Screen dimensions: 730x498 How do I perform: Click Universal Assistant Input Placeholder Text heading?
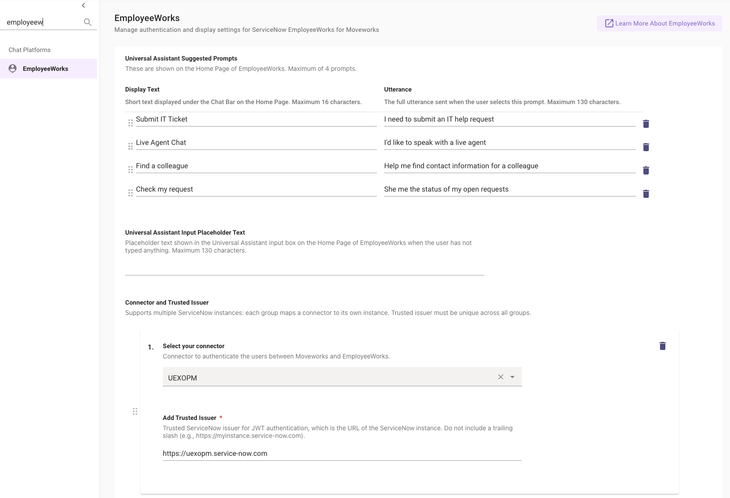tap(185, 233)
